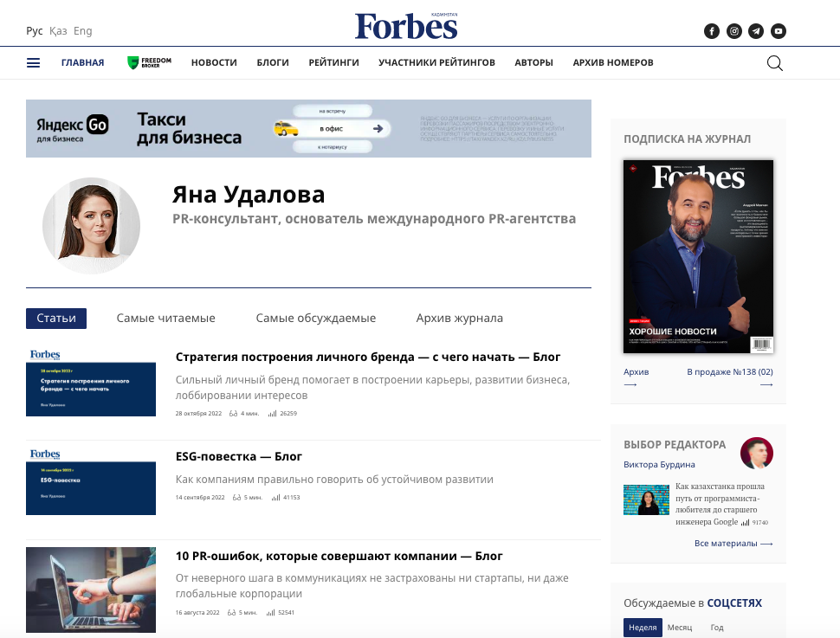The width and height of the screenshot is (840, 638).
Task: Open АРХИВ НОМЕРОВ section
Action: (x=613, y=62)
